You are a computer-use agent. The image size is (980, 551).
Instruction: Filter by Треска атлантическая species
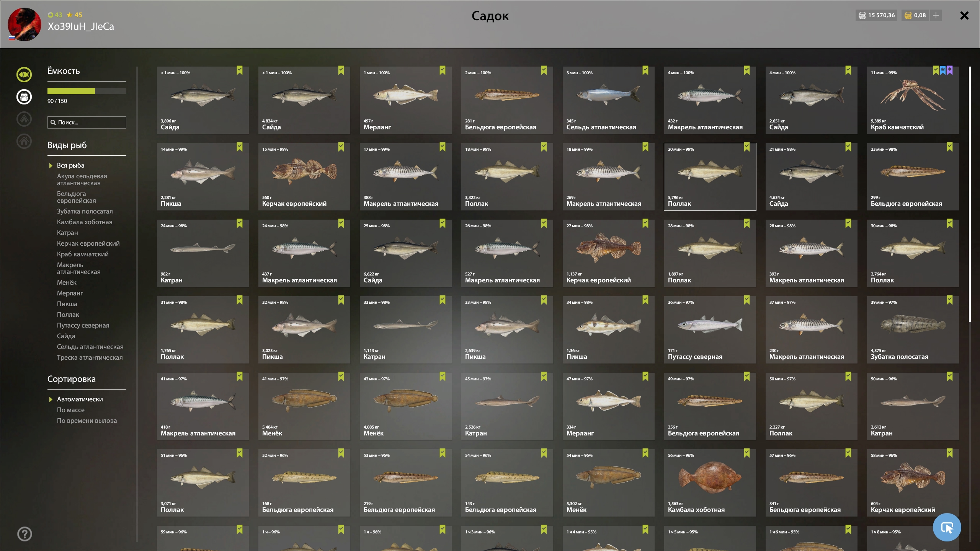click(90, 357)
